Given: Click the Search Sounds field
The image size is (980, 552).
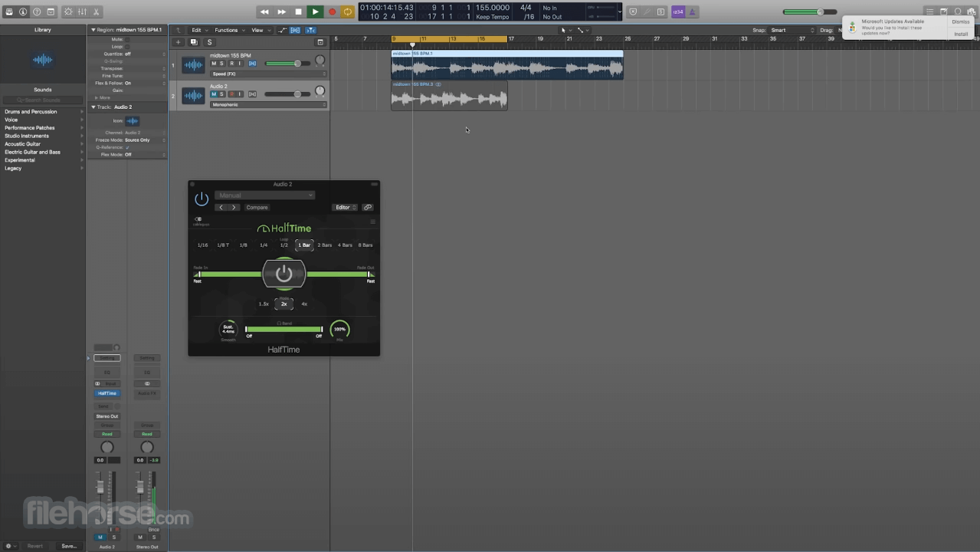Looking at the screenshot, I should click(43, 100).
